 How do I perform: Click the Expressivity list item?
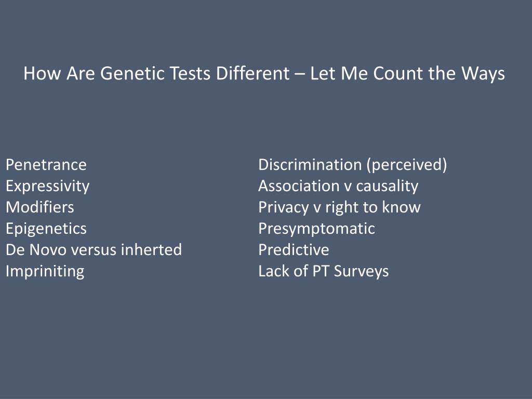point(47,187)
